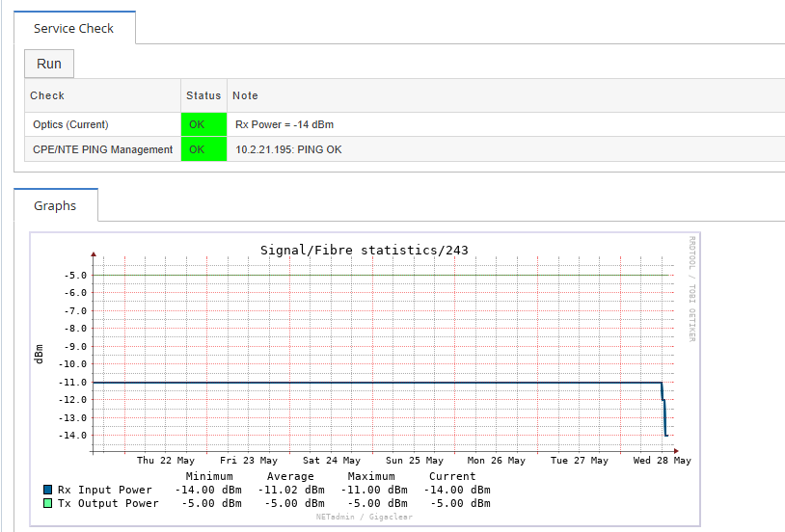
Task: Click the Sun 25 May axis label
Action: point(414,461)
